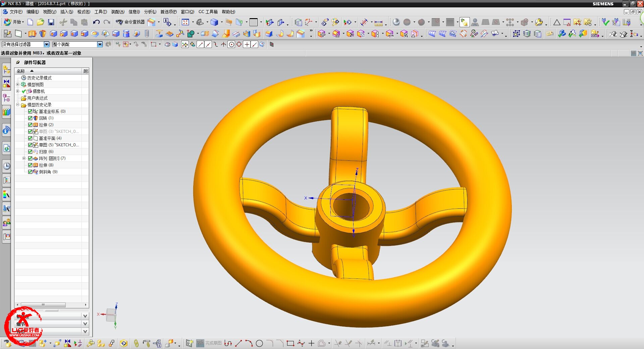The height and width of the screenshot is (349, 644).
Task: Click the 完成草图 finish sketch button
Action: tap(209, 343)
